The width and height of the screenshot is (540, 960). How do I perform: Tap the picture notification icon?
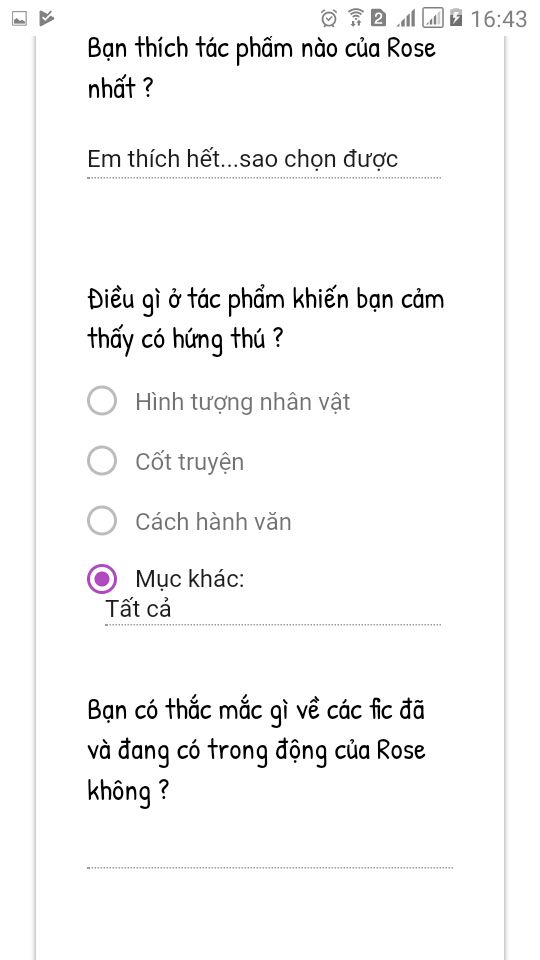(x=20, y=19)
